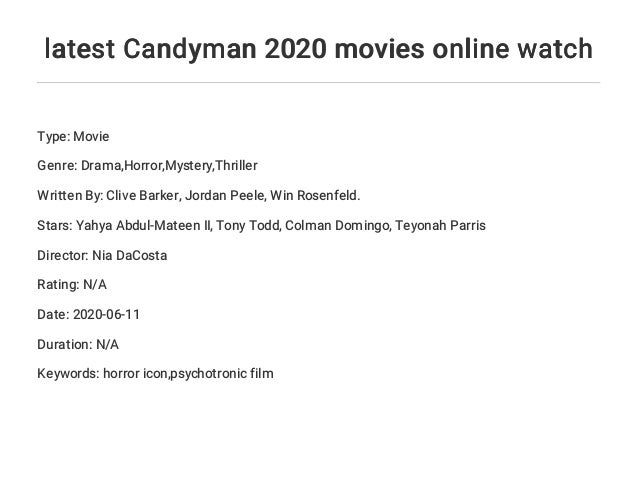Click the 'Type: Movie' line
The image size is (638, 479).
click(x=73, y=136)
